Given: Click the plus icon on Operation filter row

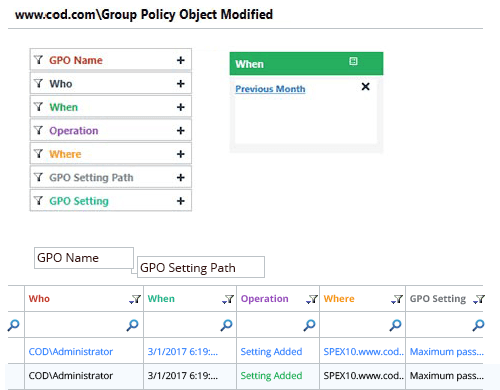Looking at the screenshot, I should [x=180, y=131].
